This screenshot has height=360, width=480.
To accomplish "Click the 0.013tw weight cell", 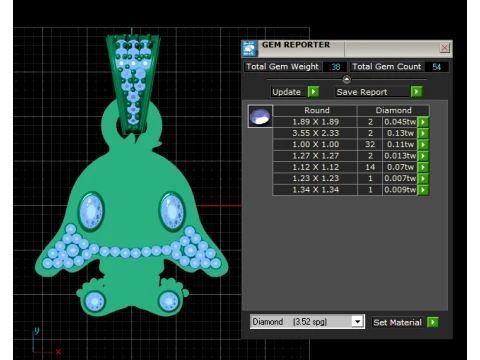I will tap(400, 156).
